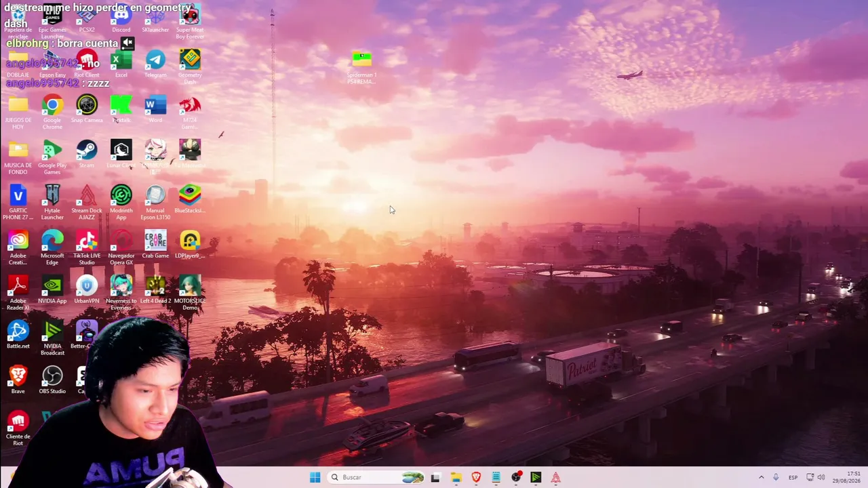Screen dimensions: 868x488
Task: Select the Word desktop shortcut
Action: pos(155,110)
